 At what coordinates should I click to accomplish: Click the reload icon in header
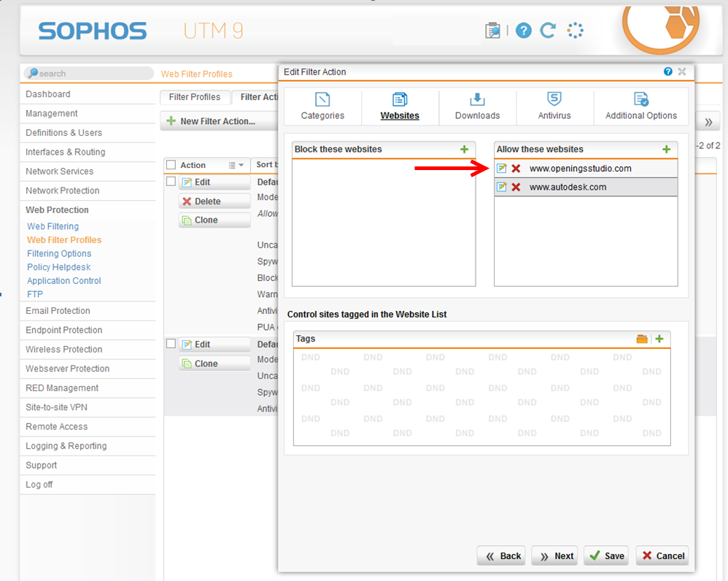(549, 31)
